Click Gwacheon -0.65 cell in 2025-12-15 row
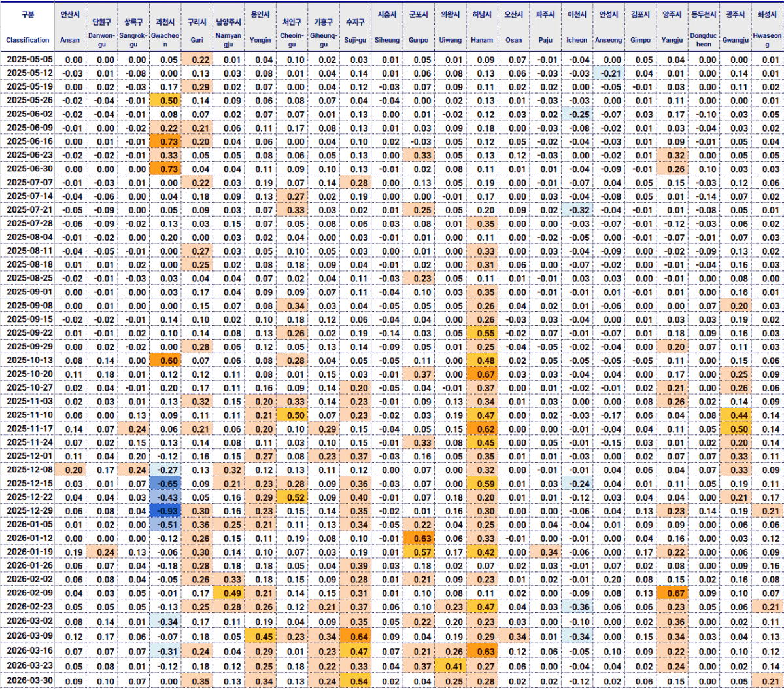Image resolution: width=784 pixels, height=689 pixels. 165,484
